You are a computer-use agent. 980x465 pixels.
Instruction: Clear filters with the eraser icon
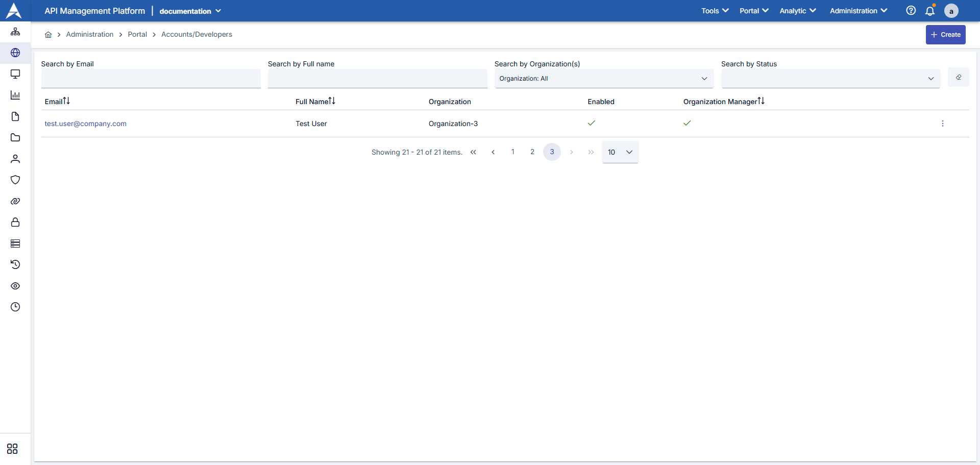[958, 78]
